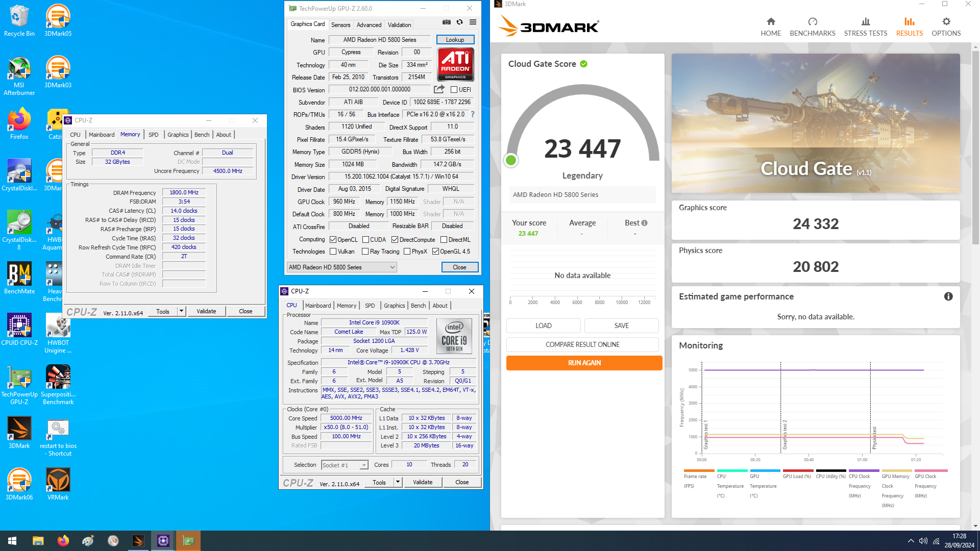This screenshot has height=551, width=980.
Task: Click RUN AGAIN button
Action: click(x=584, y=363)
